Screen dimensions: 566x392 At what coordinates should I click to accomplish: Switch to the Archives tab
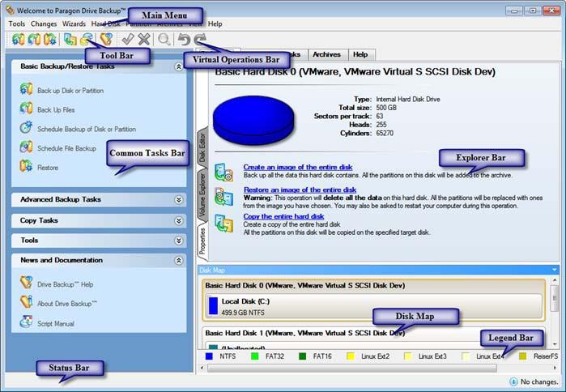(326, 54)
